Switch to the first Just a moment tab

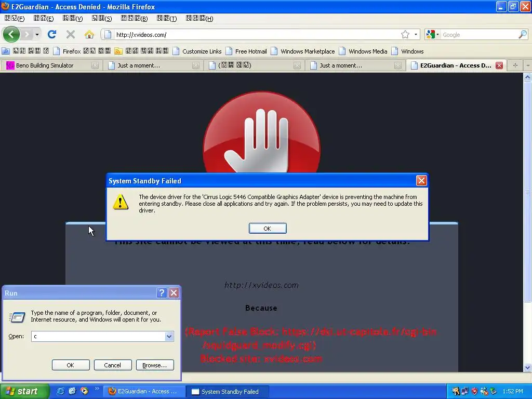[153, 65]
